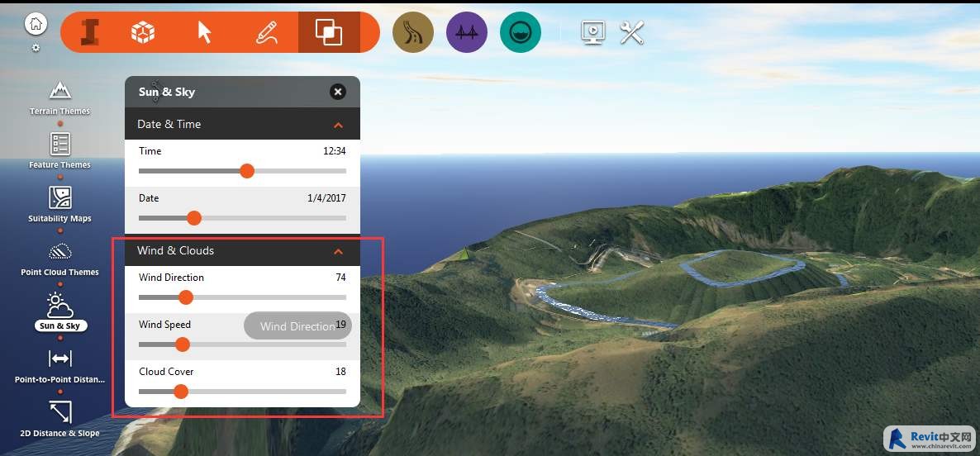
Task: Select 2D Distance & Slope tool
Action: (x=60, y=419)
